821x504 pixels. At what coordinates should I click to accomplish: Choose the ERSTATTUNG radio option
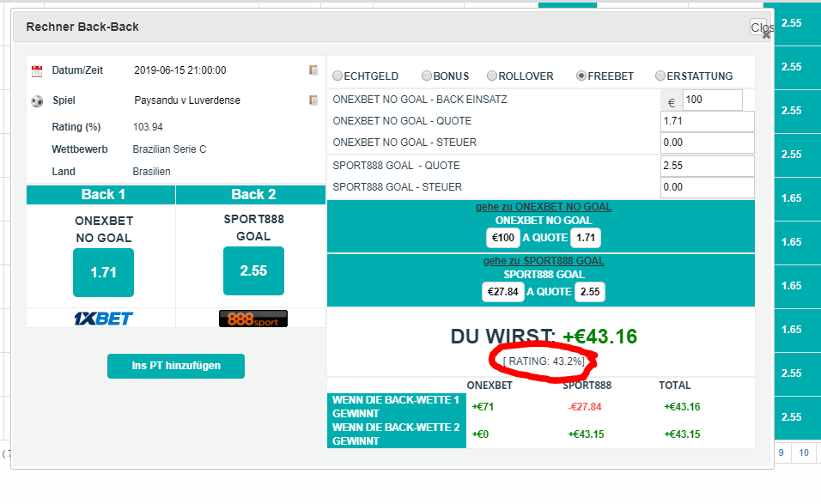tap(660, 76)
